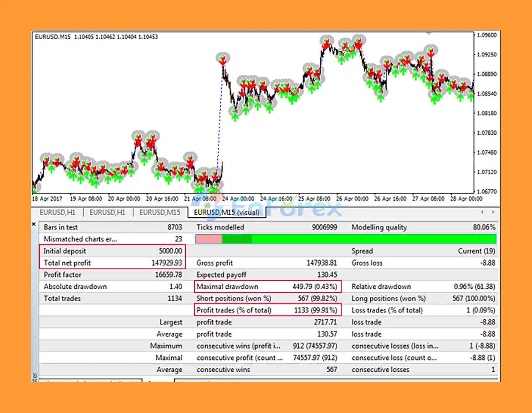The image size is (532, 413).
Task: Click the blue dotted gap line on the chart
Action: [220, 133]
